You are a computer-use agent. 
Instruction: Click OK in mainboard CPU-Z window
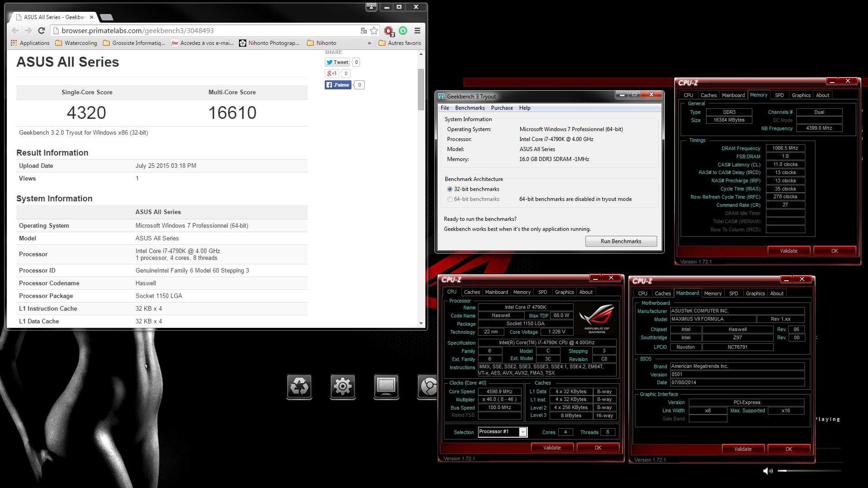click(x=789, y=449)
